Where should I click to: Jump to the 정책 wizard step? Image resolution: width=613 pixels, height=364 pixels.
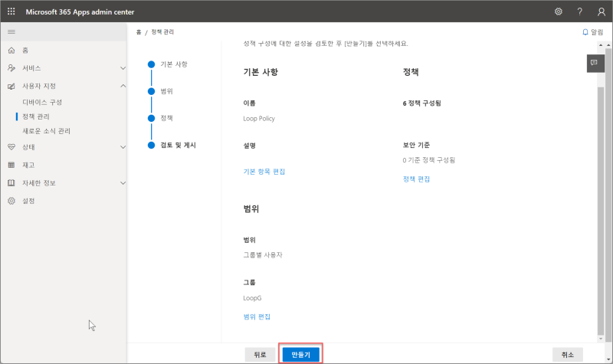click(166, 118)
